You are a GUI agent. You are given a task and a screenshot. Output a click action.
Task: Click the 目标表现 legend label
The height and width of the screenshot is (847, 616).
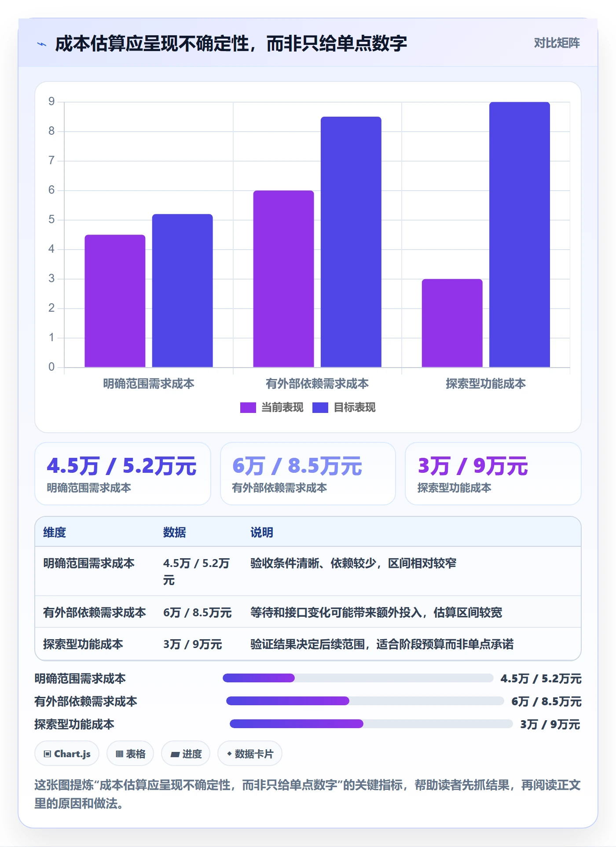click(x=354, y=408)
